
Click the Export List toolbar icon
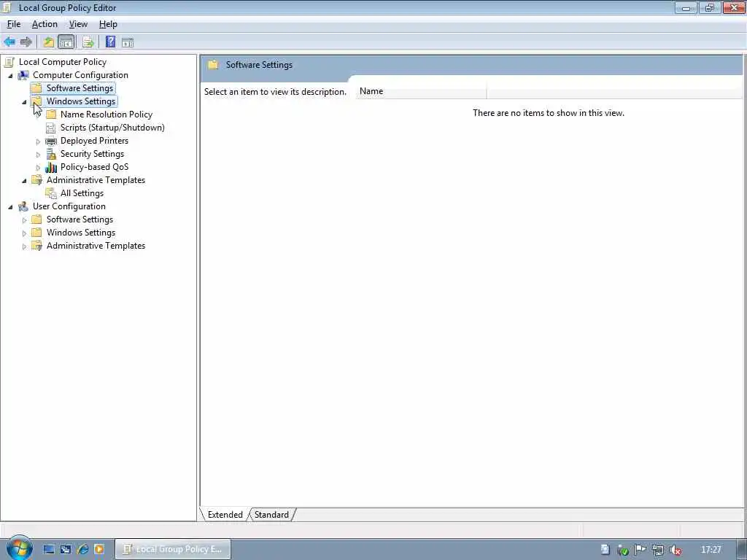pos(88,42)
